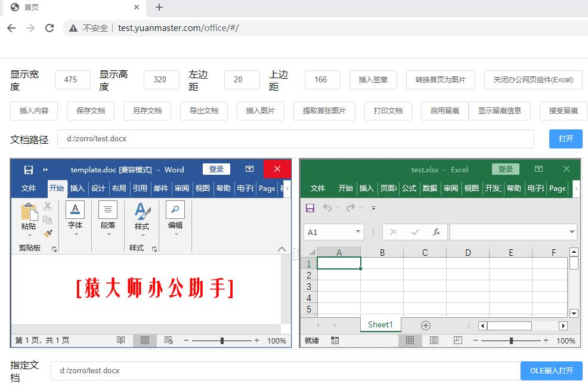
Task: Select Page Break Preview icon in Excel
Action: [458, 340]
